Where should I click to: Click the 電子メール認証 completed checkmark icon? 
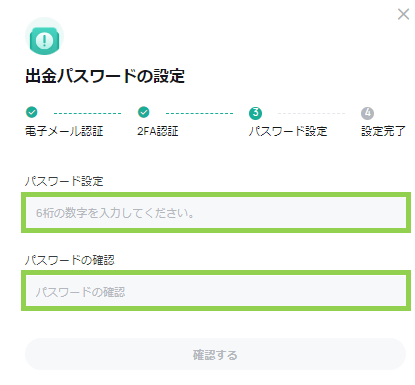coord(32,112)
